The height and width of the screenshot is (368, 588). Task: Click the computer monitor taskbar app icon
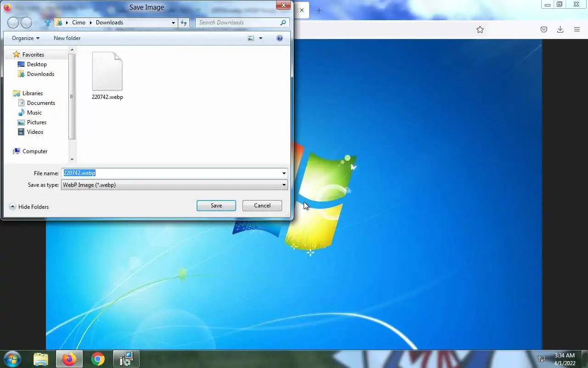click(x=126, y=359)
